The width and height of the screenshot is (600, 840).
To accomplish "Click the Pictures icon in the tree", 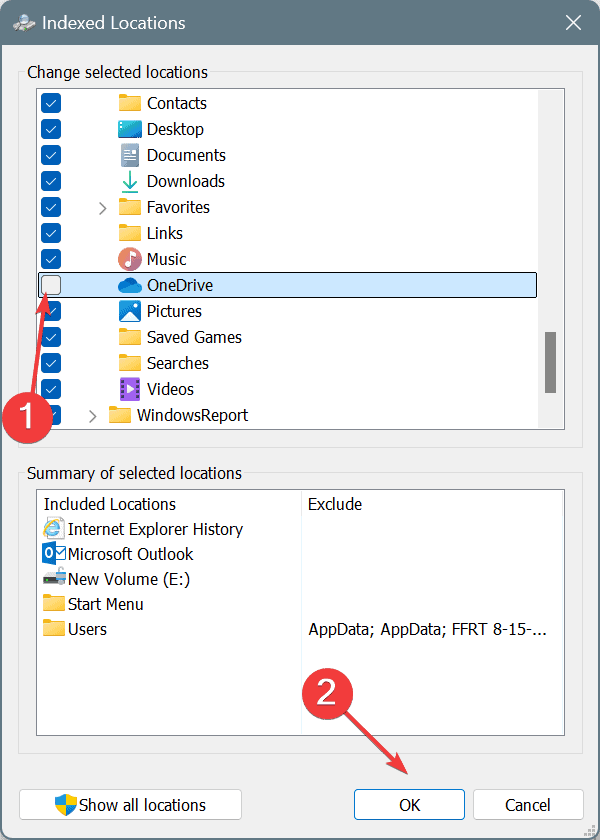I will [x=130, y=311].
